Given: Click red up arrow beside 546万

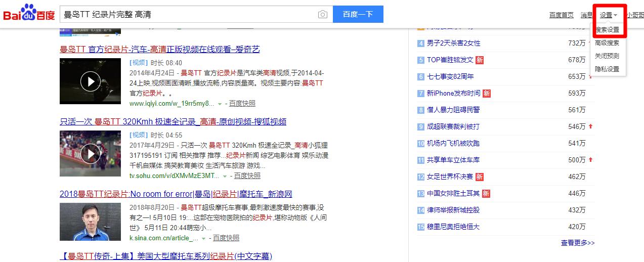Looking at the screenshot, I should pyautogui.click(x=590, y=126).
